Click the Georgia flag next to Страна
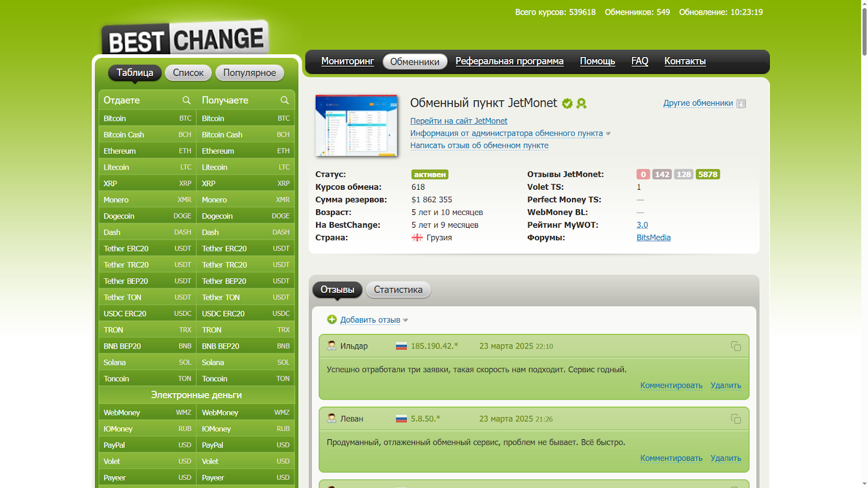The height and width of the screenshot is (488, 868). click(x=417, y=237)
